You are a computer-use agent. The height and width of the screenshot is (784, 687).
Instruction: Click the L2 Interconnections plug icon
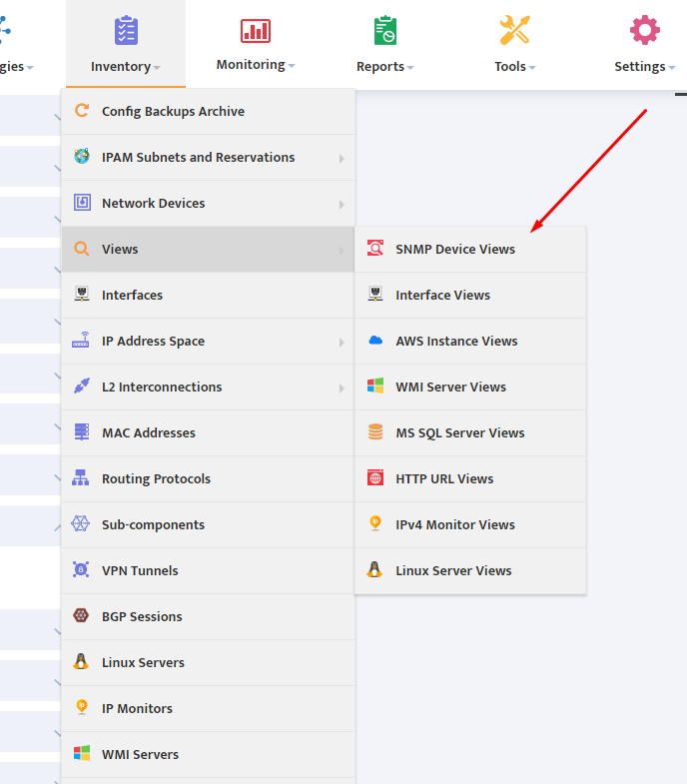pos(82,386)
